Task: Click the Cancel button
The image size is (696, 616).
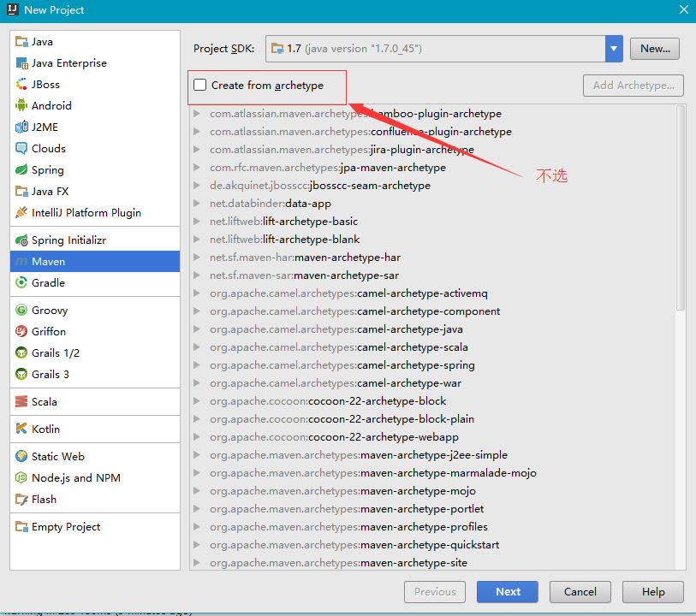Action: point(580,591)
